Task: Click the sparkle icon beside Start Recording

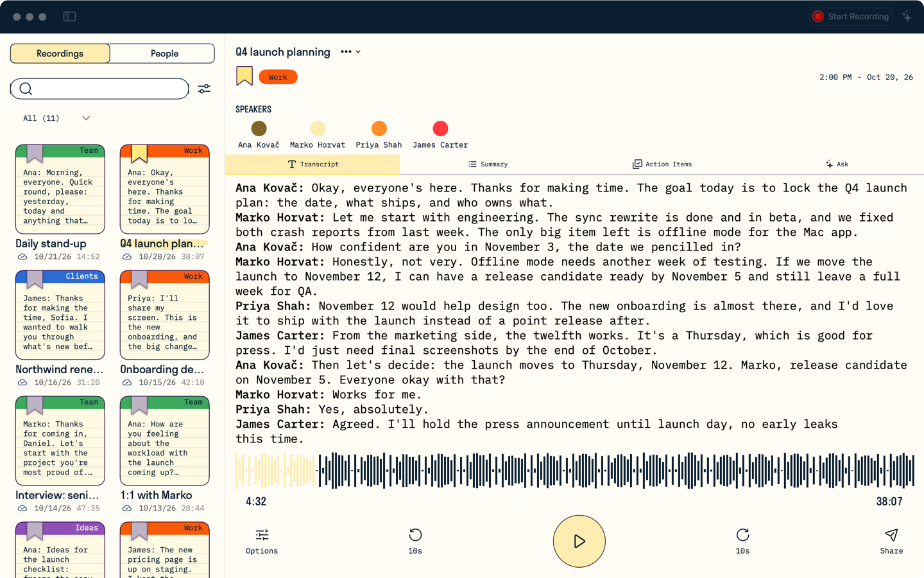Action: (907, 17)
